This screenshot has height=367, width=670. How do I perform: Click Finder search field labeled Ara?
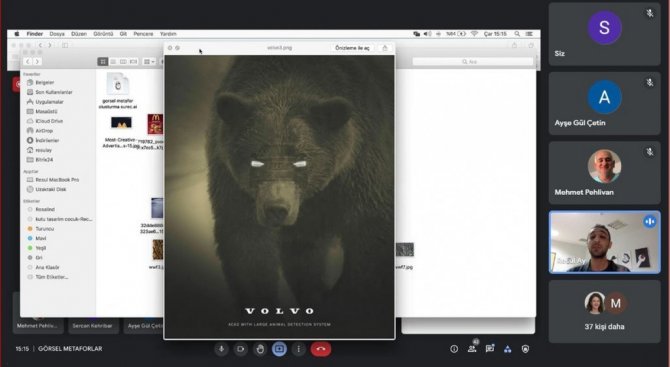(x=473, y=62)
